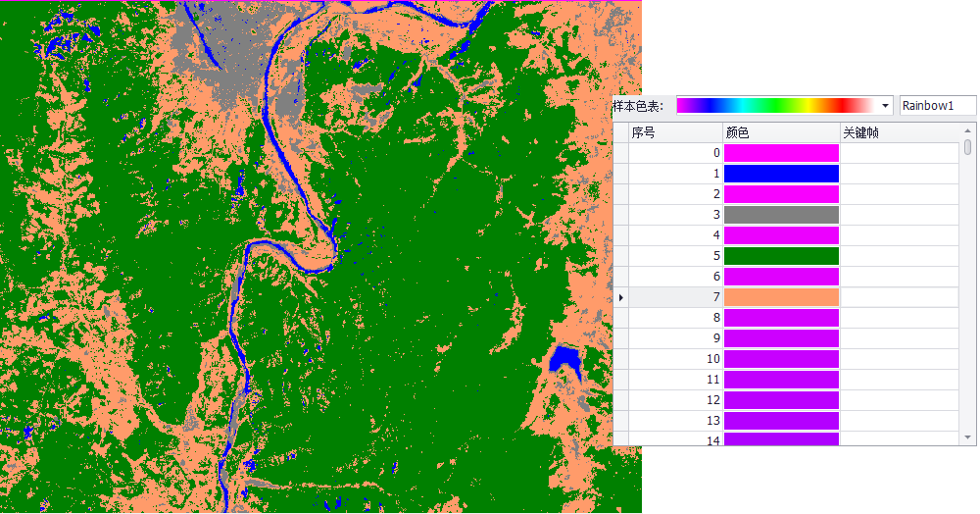
Task: Select the magenta color swatch in row 0
Action: coord(781,153)
